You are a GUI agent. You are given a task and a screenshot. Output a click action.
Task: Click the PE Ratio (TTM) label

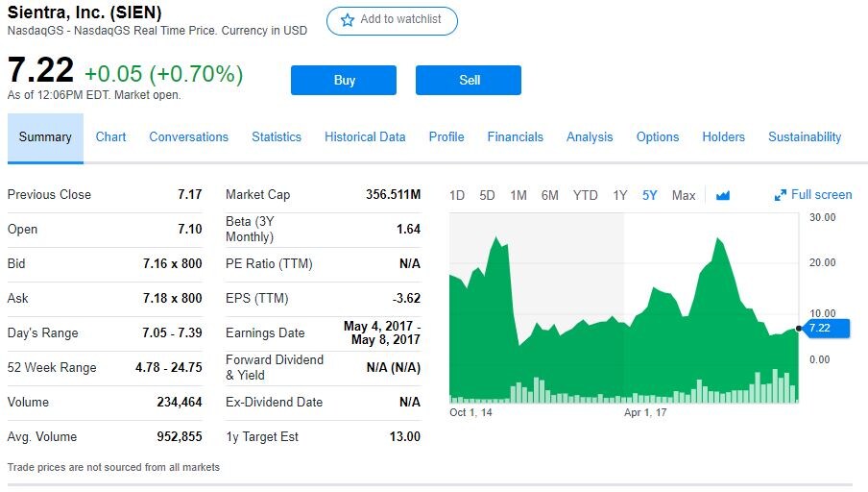[269, 263]
